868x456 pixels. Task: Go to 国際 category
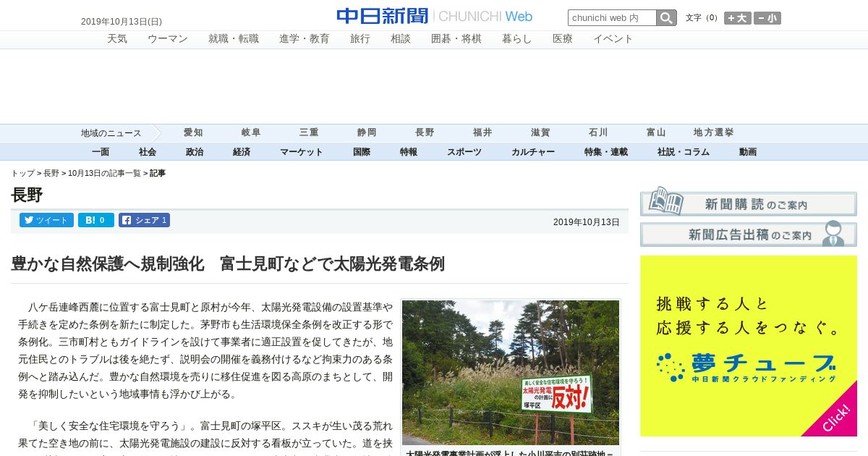362,152
